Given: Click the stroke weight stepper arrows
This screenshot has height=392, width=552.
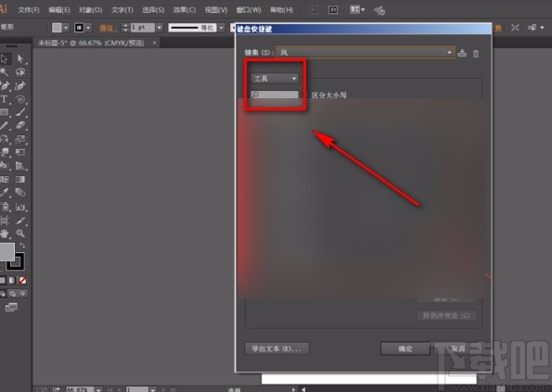Looking at the screenshot, I should pos(125,28).
